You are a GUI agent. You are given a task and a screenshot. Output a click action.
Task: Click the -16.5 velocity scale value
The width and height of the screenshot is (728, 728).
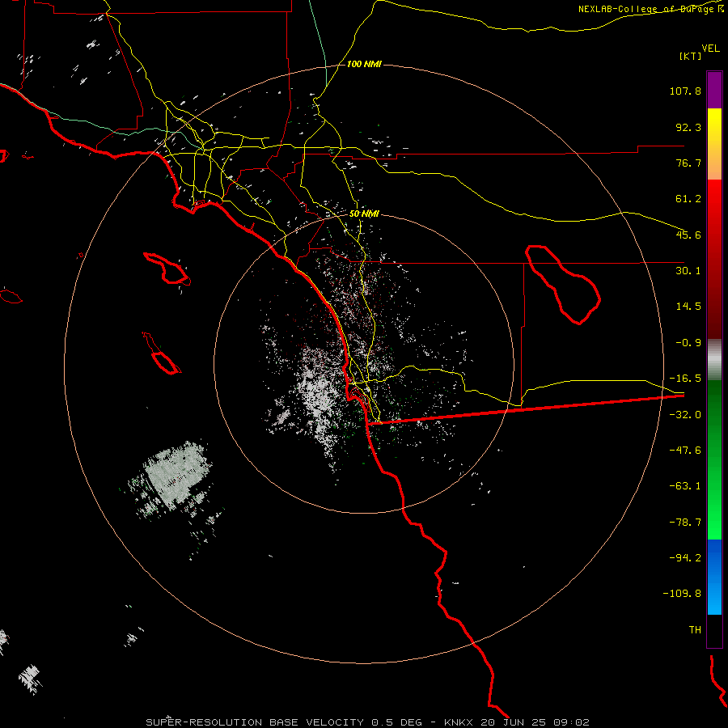pyautogui.click(x=685, y=379)
